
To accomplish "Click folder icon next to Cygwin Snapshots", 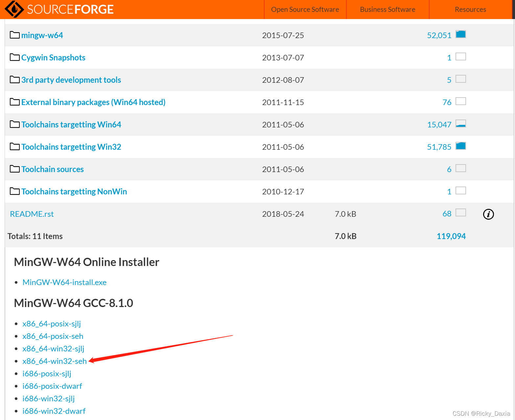I will 15,57.
